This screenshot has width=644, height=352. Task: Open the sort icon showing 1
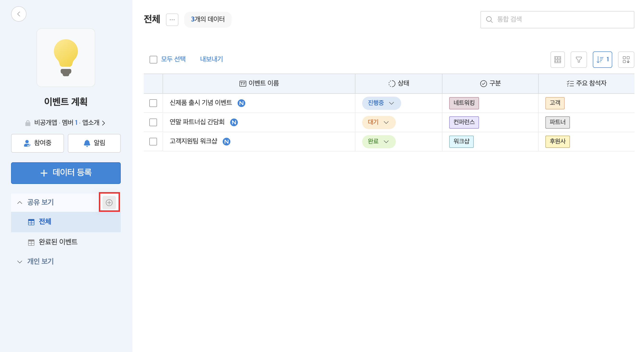coord(602,59)
